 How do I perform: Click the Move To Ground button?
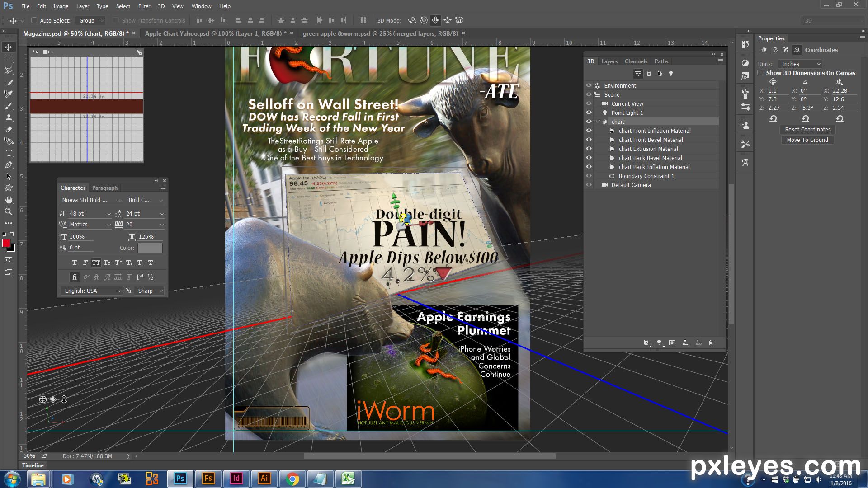(807, 140)
